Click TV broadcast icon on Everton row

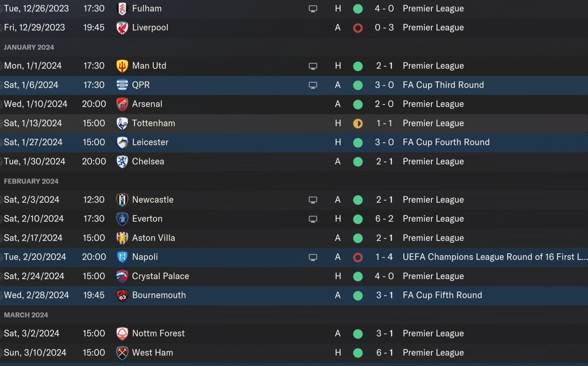click(313, 219)
